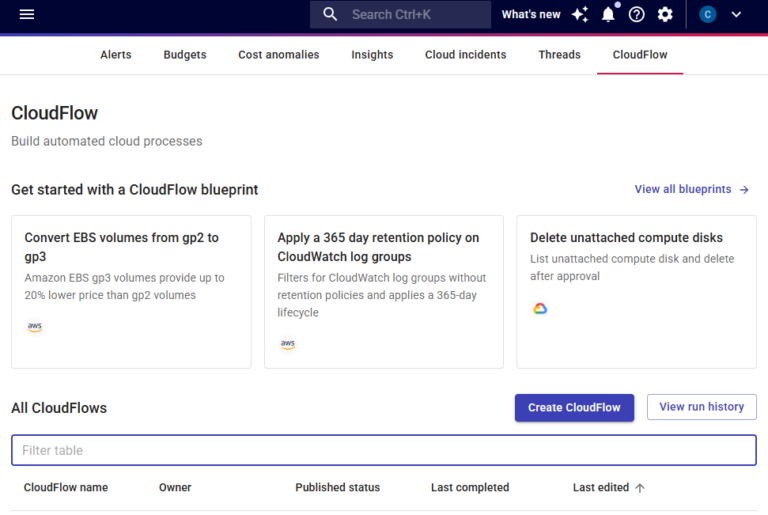Open the Budgets tab
This screenshot has width=768, height=515.
[185, 55]
